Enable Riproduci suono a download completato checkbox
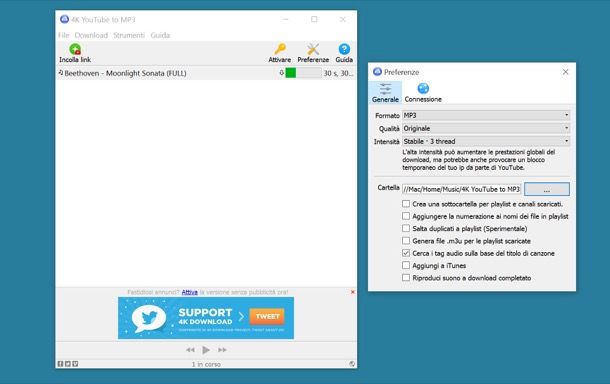Viewport: 610px width, 384px height. coord(406,278)
